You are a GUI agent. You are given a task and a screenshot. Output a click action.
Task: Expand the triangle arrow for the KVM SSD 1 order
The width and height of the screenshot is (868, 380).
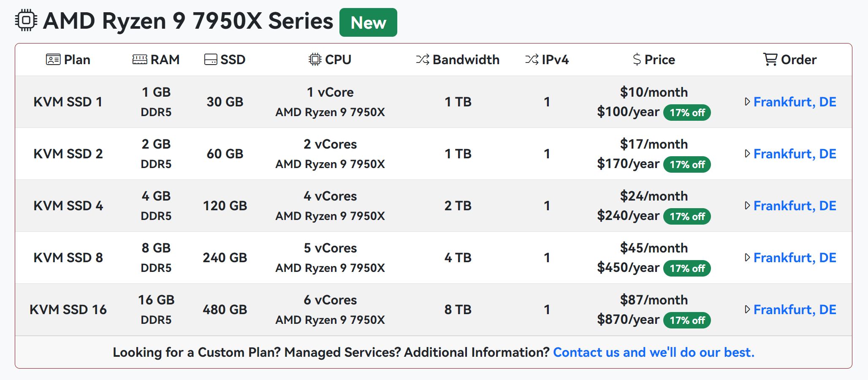coord(747,102)
